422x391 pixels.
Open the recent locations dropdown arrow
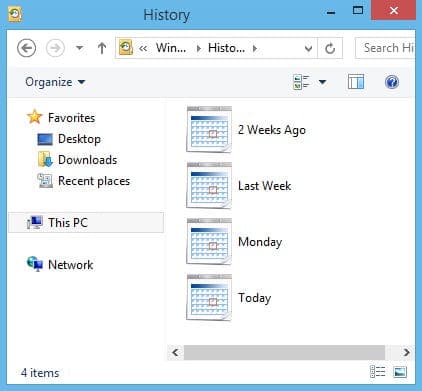(79, 48)
